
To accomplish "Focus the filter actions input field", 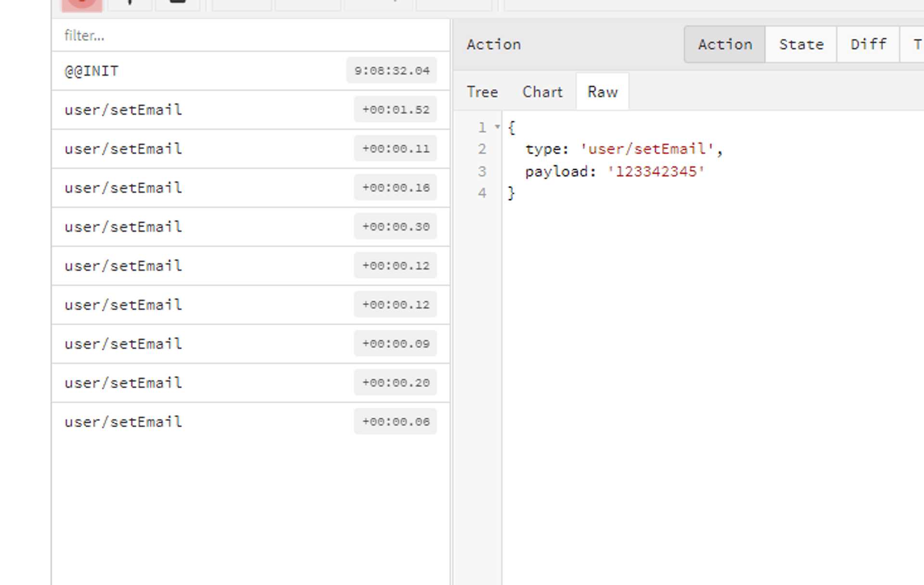I will [x=250, y=36].
